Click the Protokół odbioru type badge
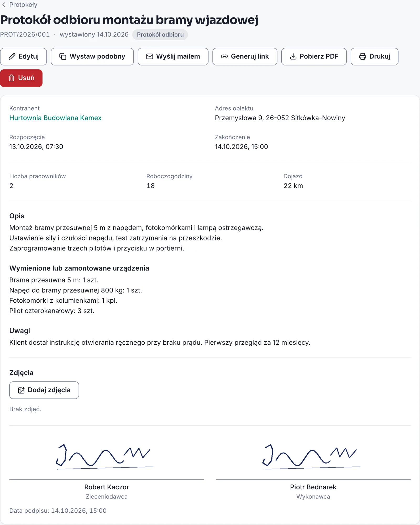 pyautogui.click(x=160, y=35)
